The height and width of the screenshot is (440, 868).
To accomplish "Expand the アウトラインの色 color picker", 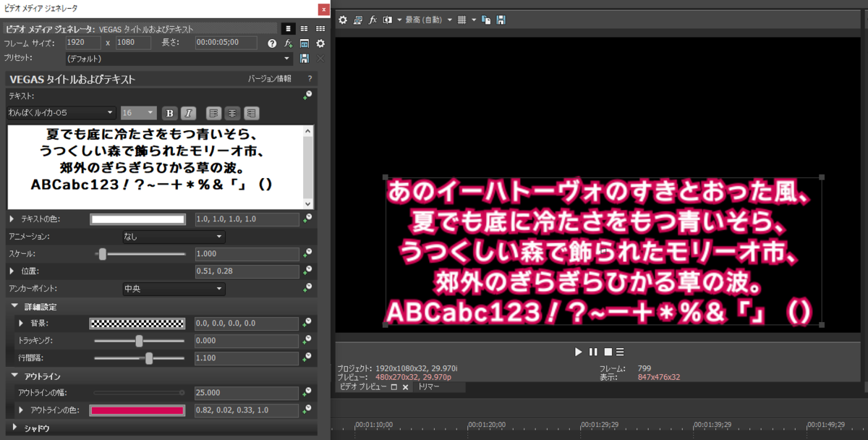I will click(22, 410).
